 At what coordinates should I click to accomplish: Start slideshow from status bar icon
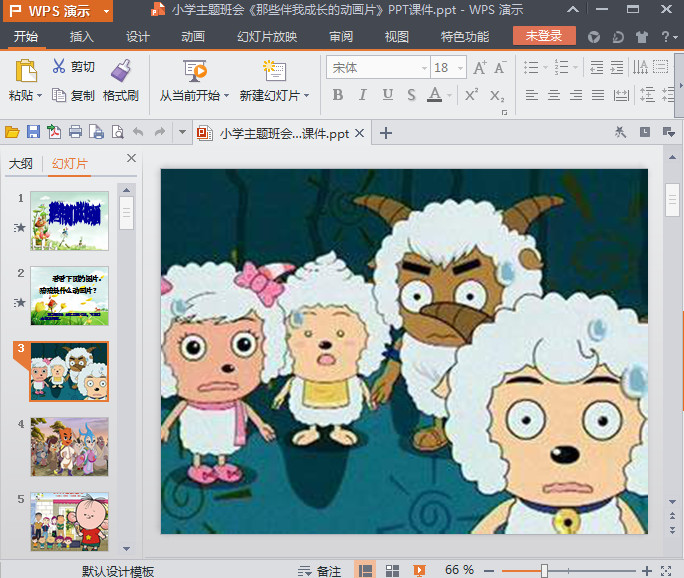pyautogui.click(x=419, y=570)
